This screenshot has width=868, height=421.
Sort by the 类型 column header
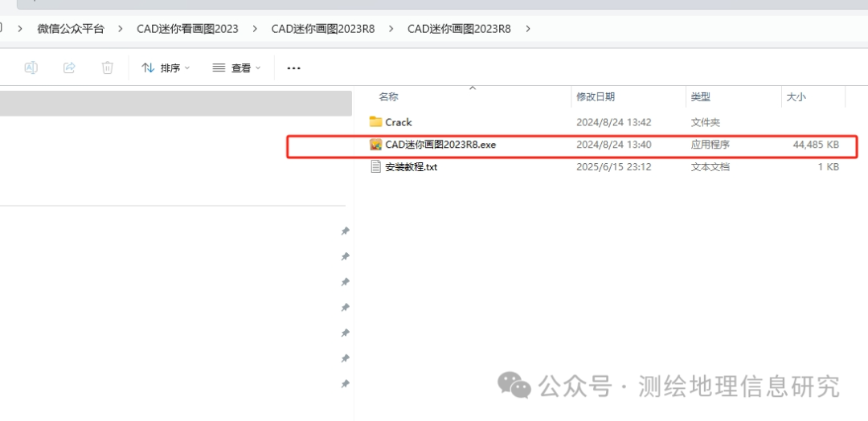pos(701,96)
